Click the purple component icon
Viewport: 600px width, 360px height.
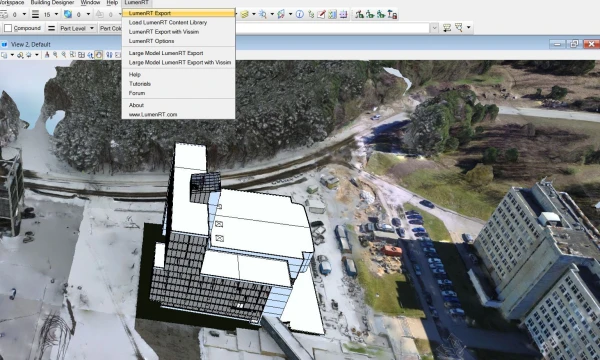[343, 15]
